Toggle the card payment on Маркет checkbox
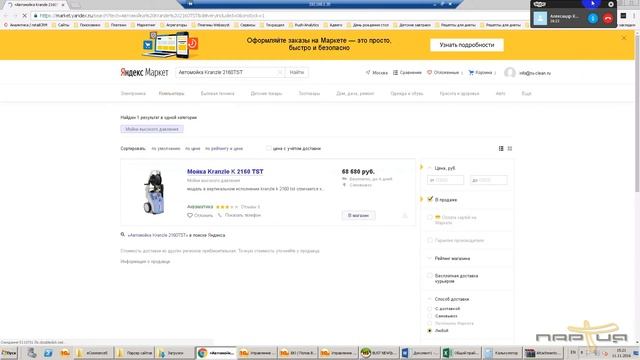The image size is (640, 360). click(x=430, y=217)
